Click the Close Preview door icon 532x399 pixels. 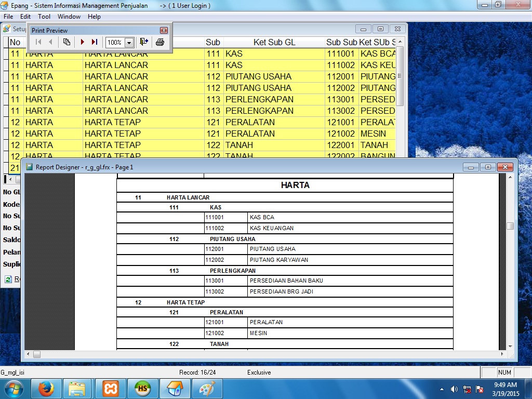144,42
